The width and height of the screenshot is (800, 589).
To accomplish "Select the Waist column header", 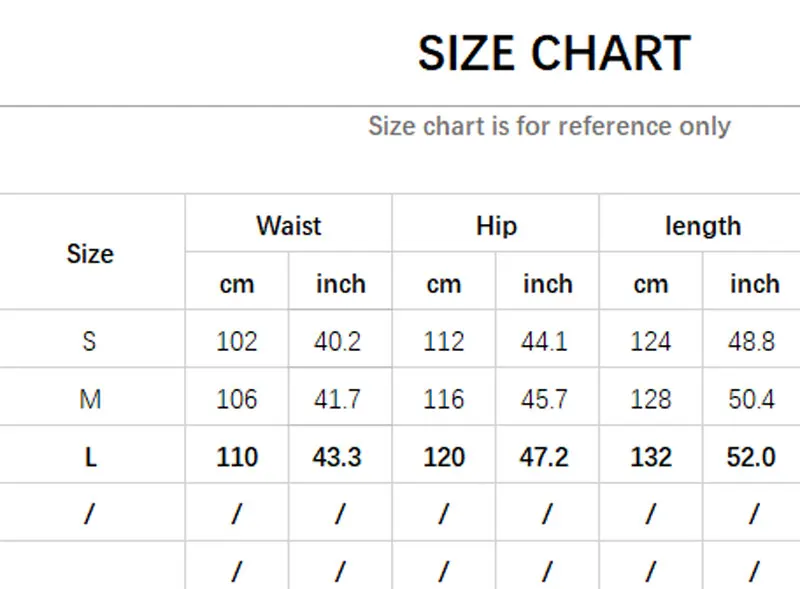I will tap(289, 226).
